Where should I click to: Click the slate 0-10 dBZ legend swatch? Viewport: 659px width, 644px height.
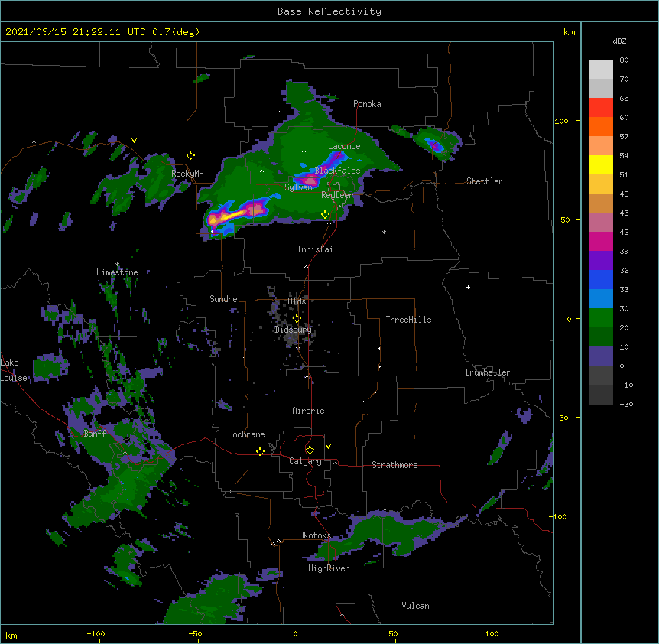[601, 356]
